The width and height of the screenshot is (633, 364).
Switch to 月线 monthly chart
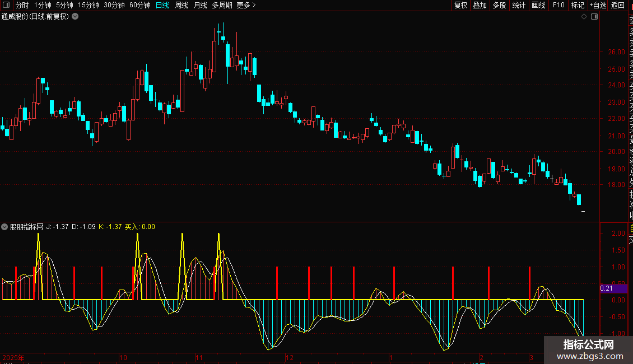(x=200, y=5)
